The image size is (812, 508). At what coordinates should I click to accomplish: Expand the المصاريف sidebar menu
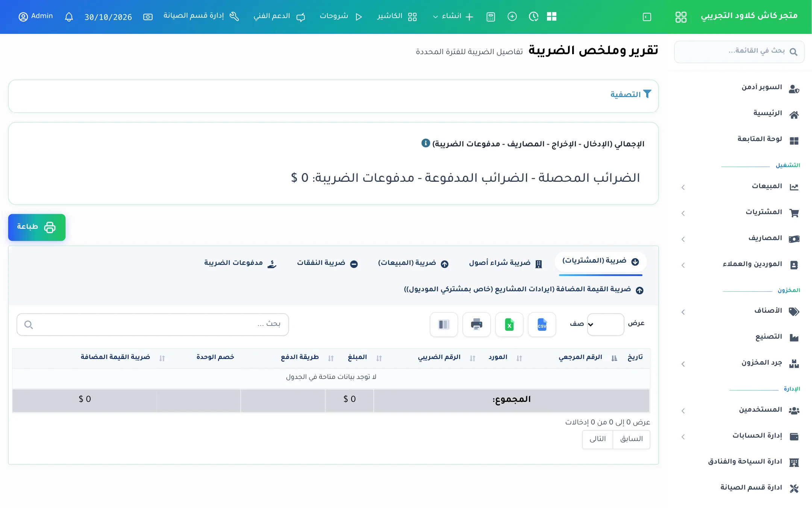[x=739, y=238]
